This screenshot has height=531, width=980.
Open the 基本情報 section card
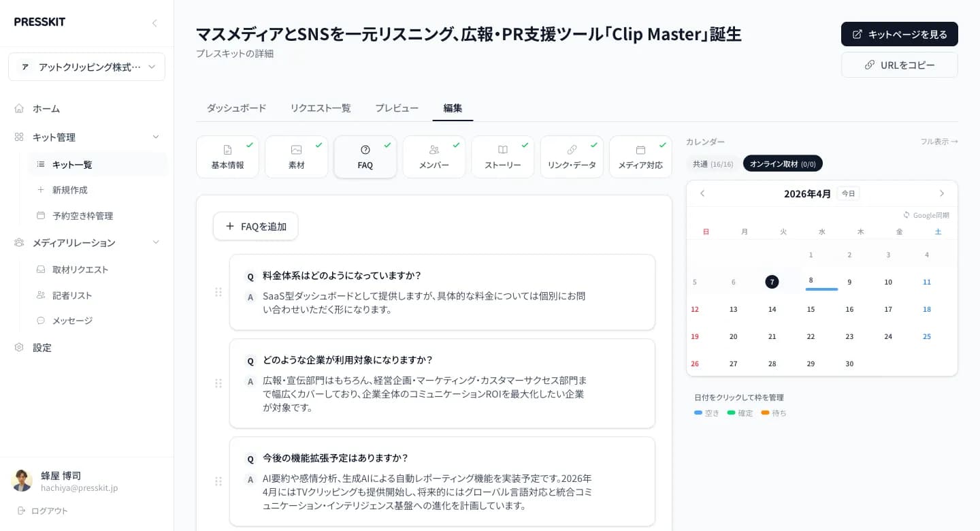[227, 157]
